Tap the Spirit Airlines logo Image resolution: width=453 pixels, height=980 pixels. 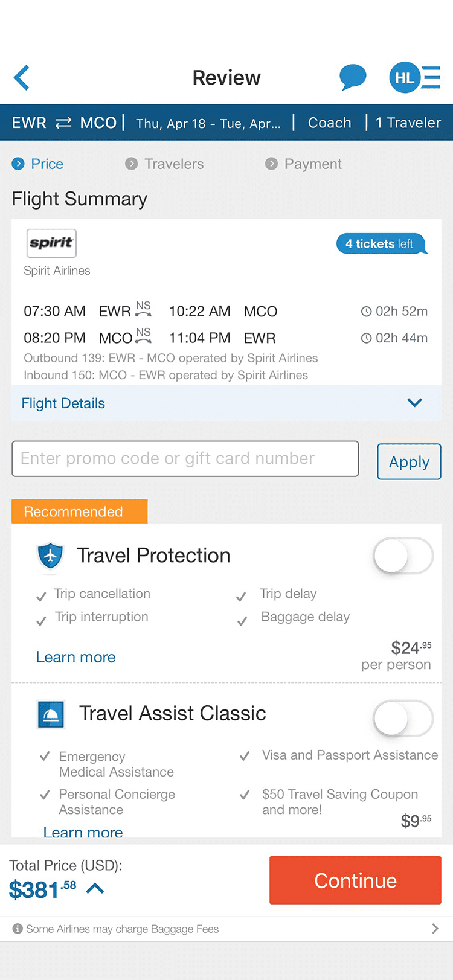point(51,243)
